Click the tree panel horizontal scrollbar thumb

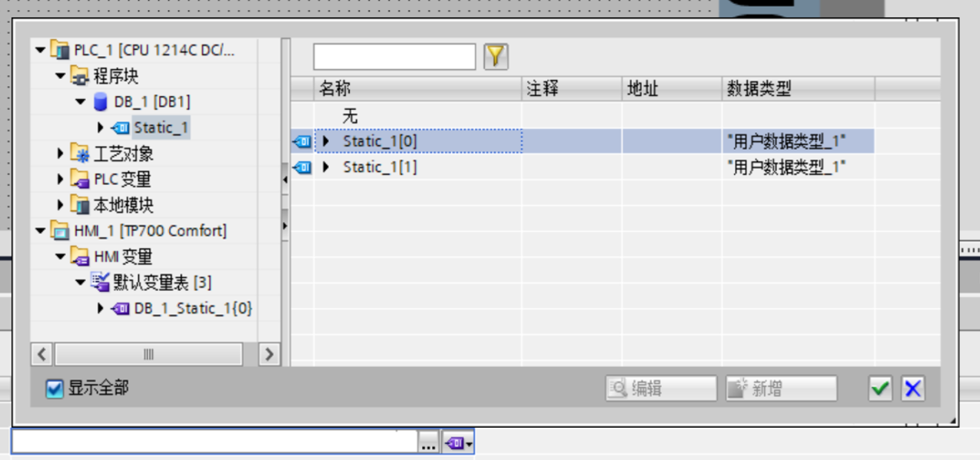[x=149, y=354]
